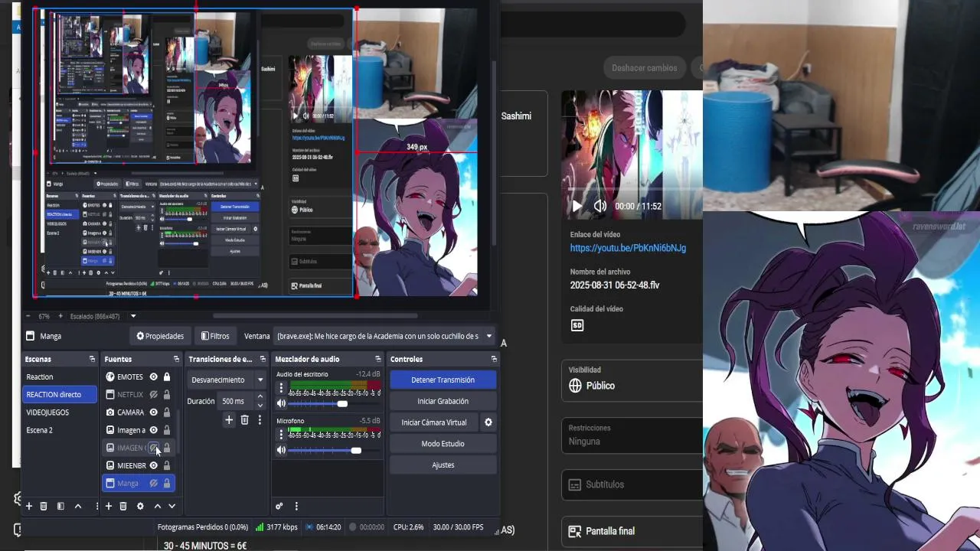
Task: Select the Manga source row
Action: click(139, 483)
